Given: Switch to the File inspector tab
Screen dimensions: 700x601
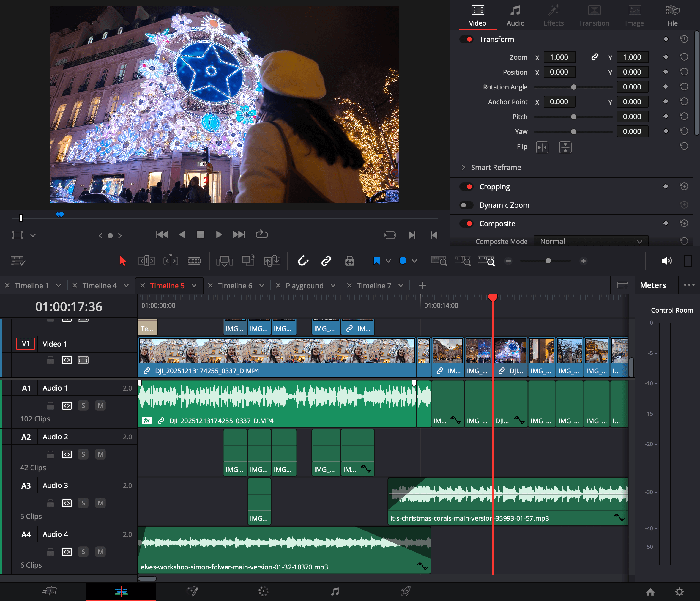Looking at the screenshot, I should coord(672,15).
